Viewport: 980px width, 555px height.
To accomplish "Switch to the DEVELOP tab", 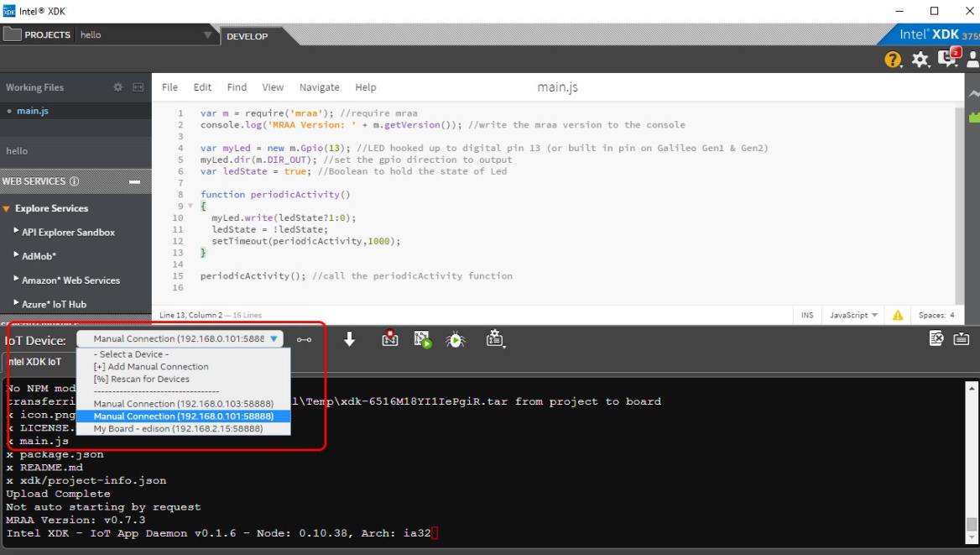I will click(x=248, y=36).
